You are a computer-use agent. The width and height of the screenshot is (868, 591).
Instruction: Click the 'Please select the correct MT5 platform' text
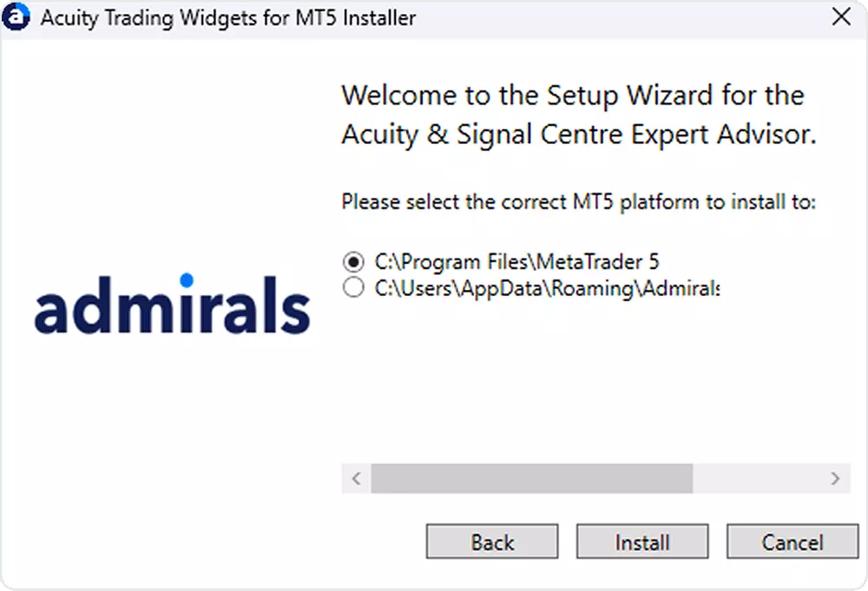click(578, 202)
